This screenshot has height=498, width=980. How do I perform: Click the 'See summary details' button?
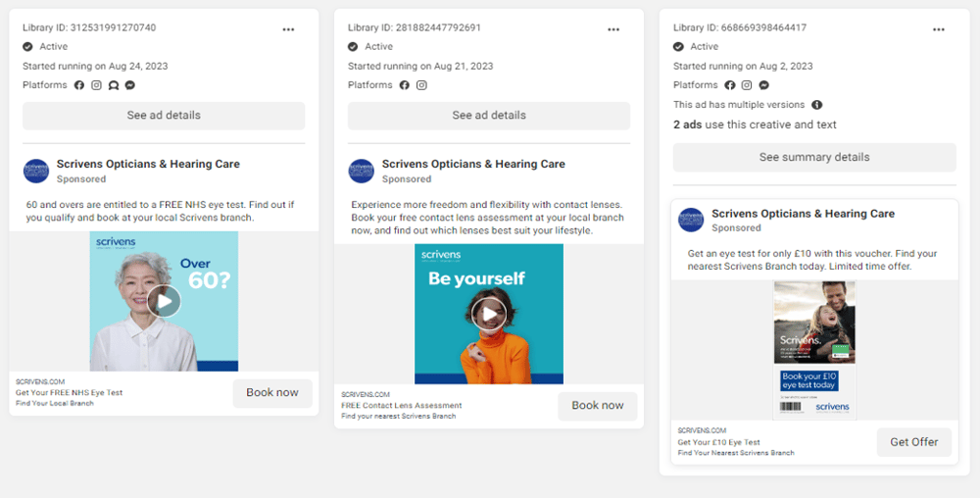click(814, 158)
